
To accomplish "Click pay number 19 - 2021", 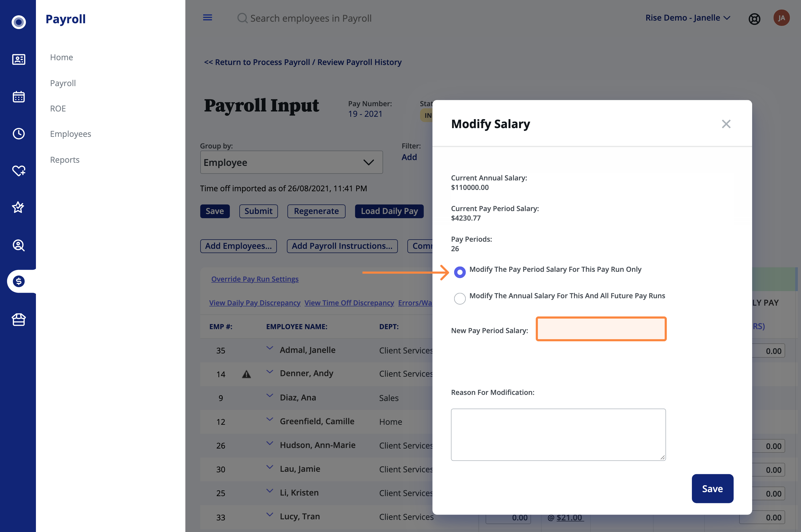I will click(x=365, y=114).
